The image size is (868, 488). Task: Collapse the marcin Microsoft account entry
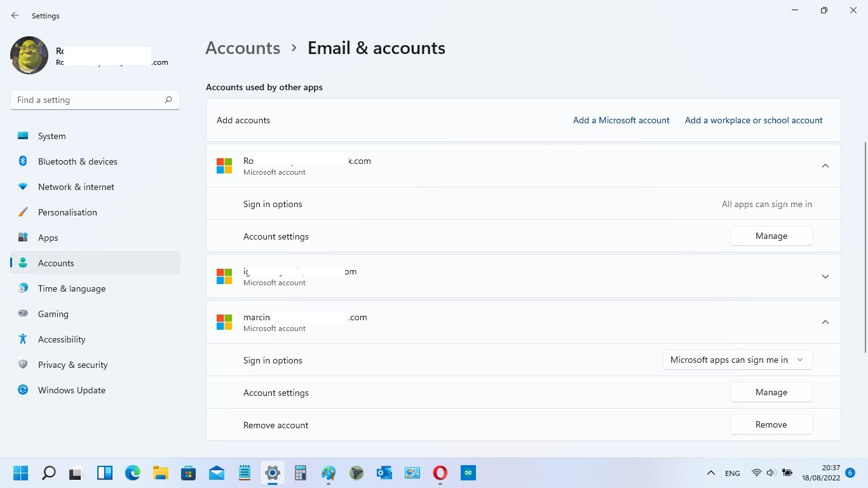click(825, 322)
